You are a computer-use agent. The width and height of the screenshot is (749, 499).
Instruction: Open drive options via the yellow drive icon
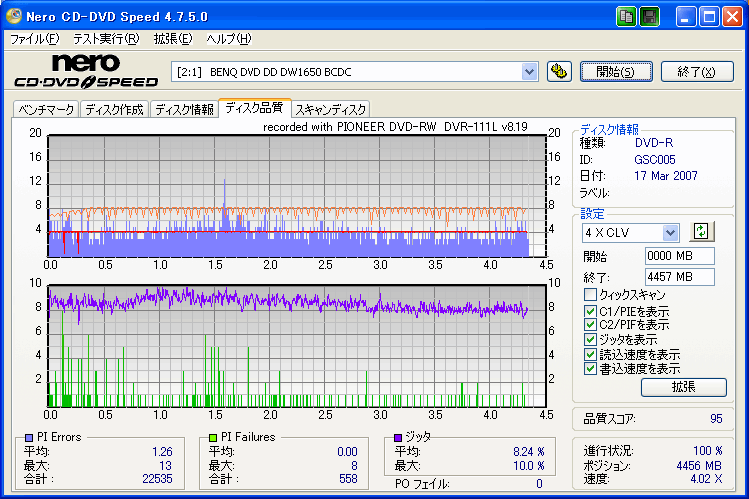pyautogui.click(x=560, y=71)
